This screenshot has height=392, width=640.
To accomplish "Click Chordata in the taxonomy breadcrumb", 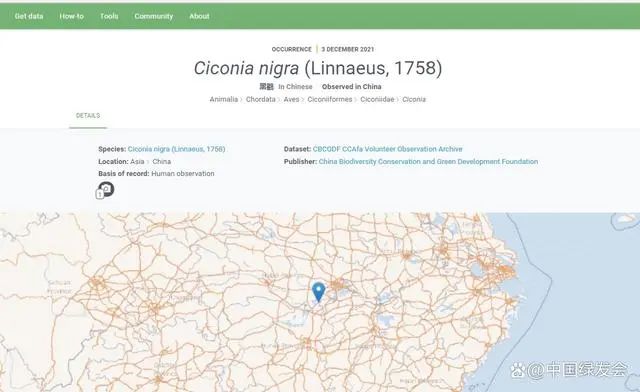I will 260,99.
